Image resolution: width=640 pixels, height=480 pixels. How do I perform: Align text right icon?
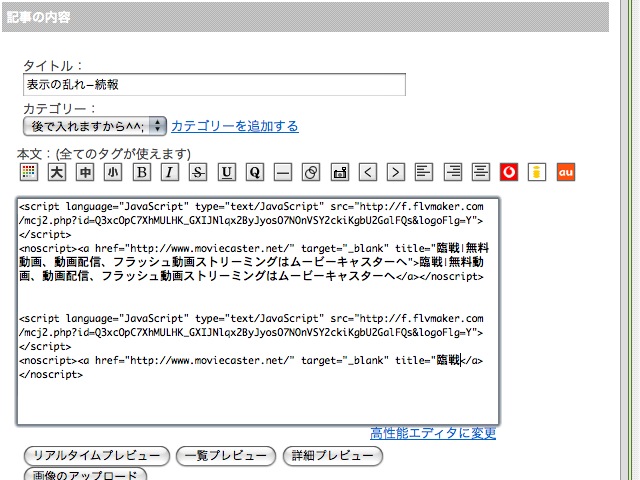[x=453, y=172]
